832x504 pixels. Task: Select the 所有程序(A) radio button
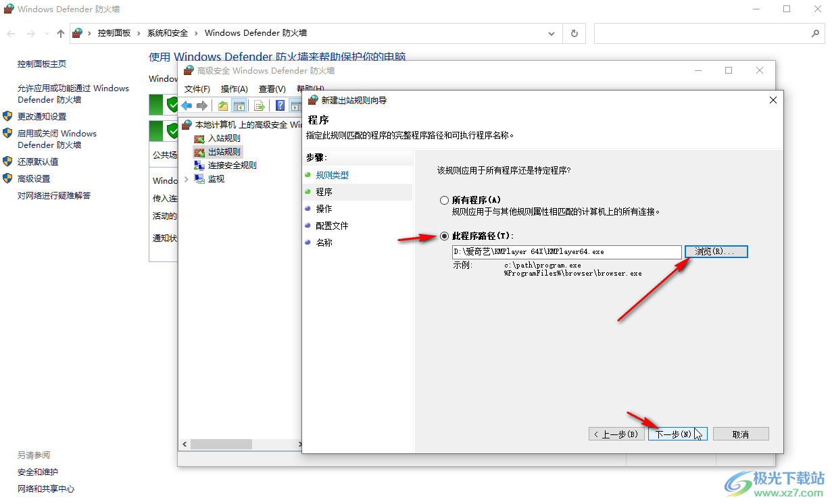tap(444, 200)
